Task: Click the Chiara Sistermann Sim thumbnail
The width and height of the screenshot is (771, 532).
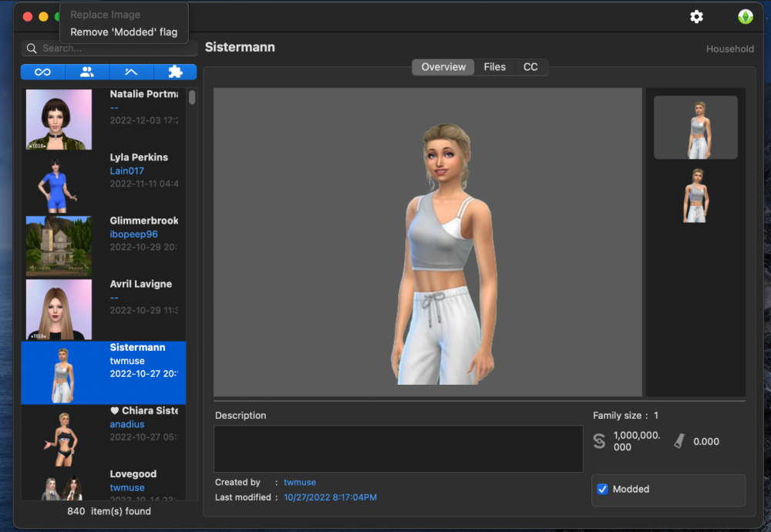Action: coord(62,439)
